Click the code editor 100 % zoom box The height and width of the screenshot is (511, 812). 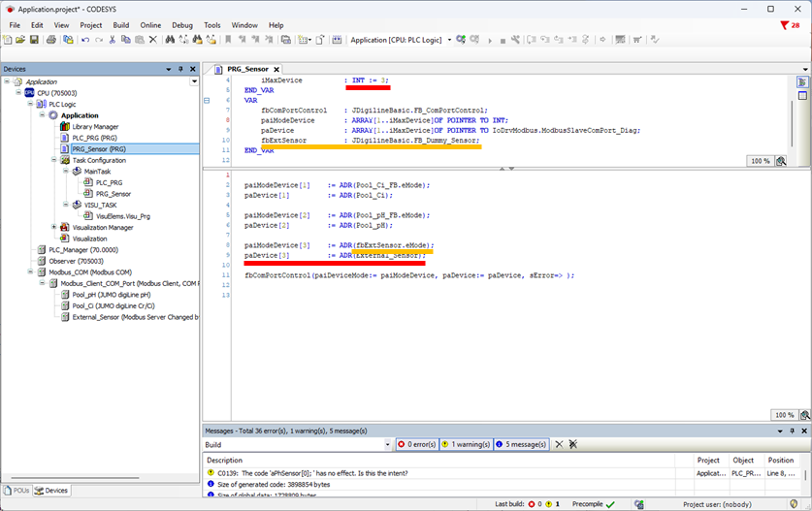[x=784, y=415]
